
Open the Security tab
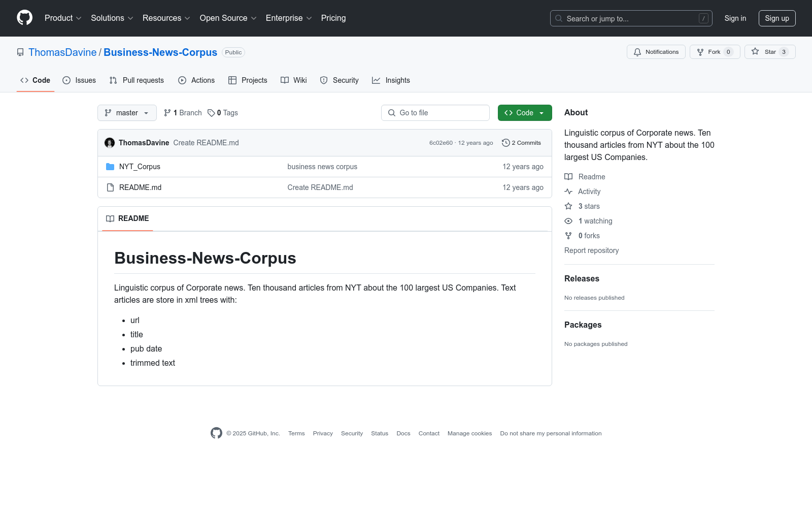[339, 80]
